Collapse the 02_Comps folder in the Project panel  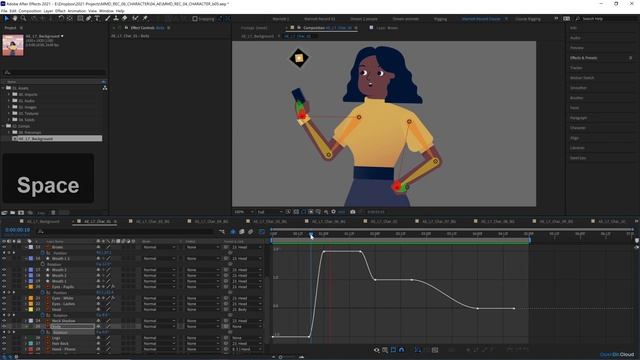[x=3, y=126]
